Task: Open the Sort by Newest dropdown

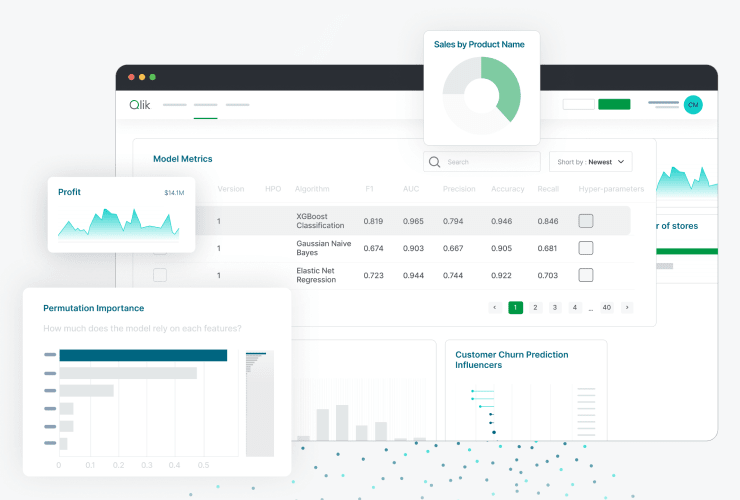Action: click(x=590, y=161)
